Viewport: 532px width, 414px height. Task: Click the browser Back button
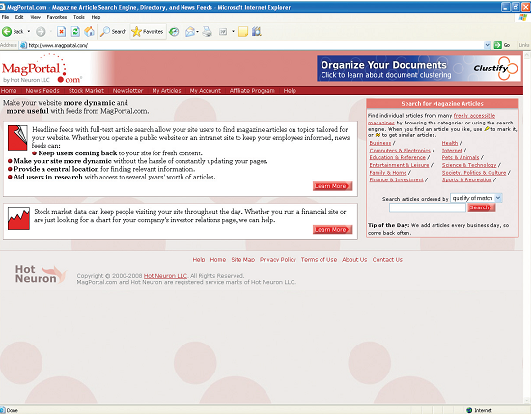click(13, 32)
